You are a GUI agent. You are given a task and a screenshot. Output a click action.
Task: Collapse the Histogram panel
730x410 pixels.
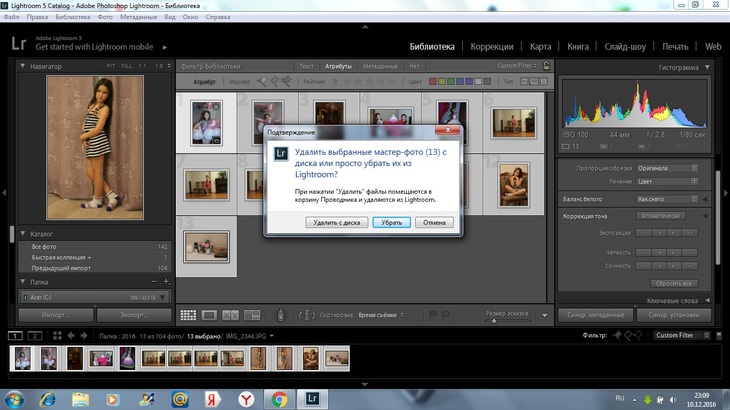(x=707, y=67)
